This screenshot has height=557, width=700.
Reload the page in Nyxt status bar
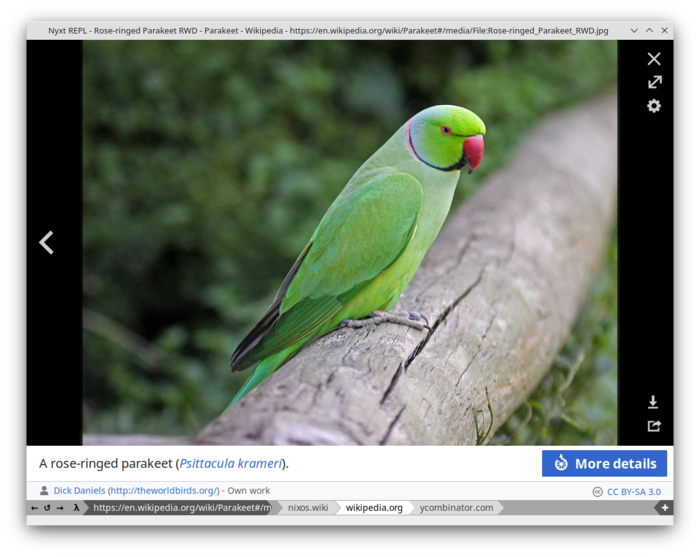point(47,508)
